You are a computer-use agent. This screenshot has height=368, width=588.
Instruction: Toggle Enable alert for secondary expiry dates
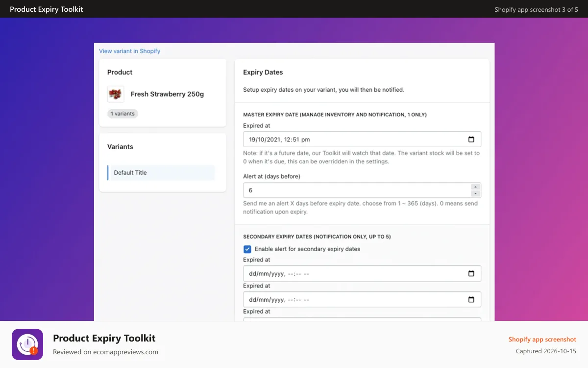pyautogui.click(x=247, y=249)
